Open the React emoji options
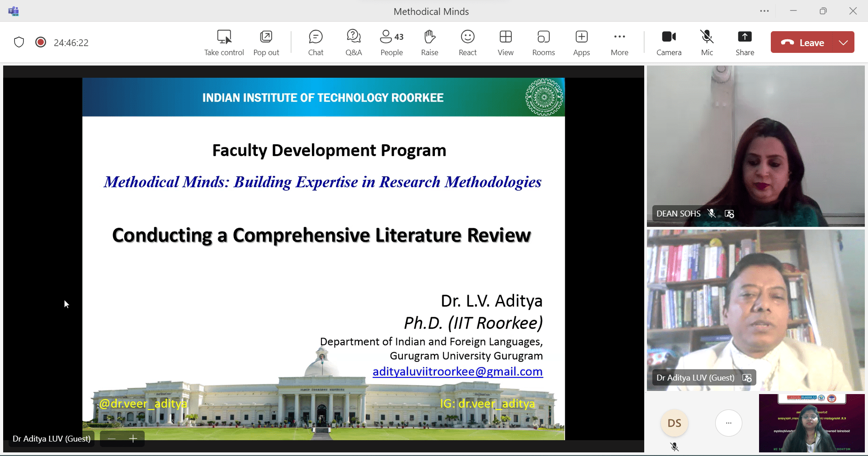Image resolution: width=868 pixels, height=456 pixels. click(x=467, y=42)
